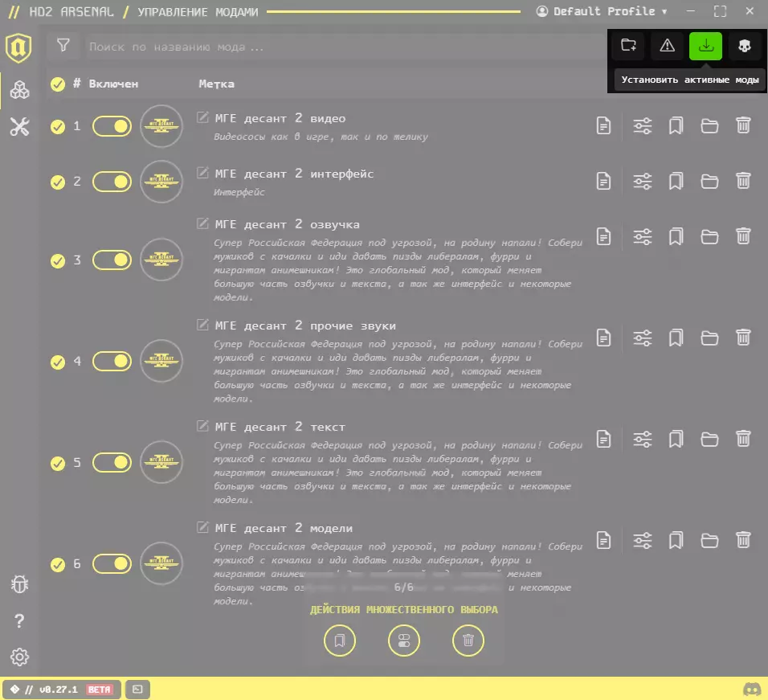Screen dimensions: 768x700
Task: Uncheck selection checkbox for mod 5
Action: coord(58,464)
